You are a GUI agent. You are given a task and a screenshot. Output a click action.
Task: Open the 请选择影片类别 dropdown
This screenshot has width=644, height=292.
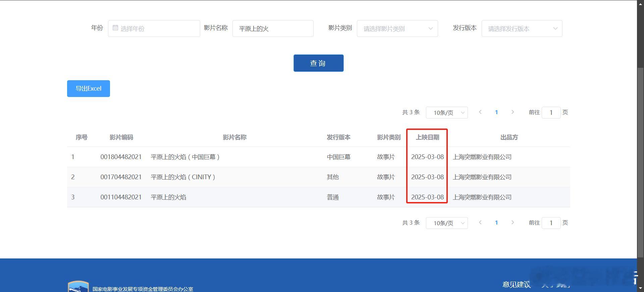click(397, 29)
